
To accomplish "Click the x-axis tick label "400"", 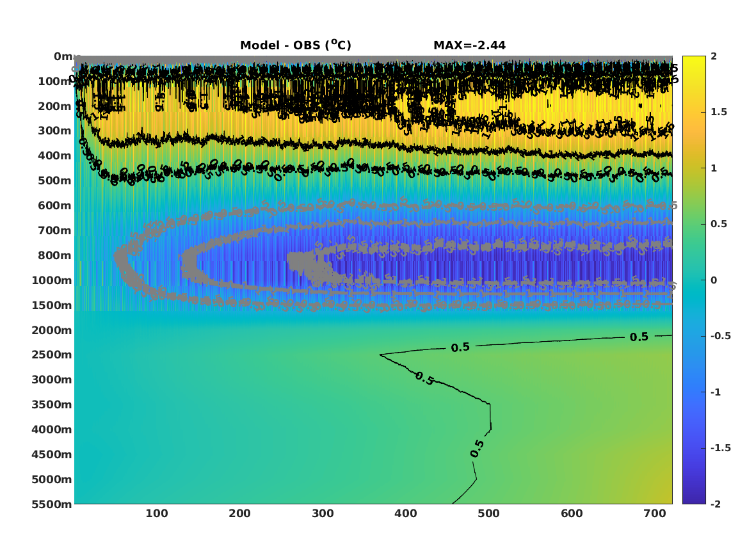I will pos(406,513).
